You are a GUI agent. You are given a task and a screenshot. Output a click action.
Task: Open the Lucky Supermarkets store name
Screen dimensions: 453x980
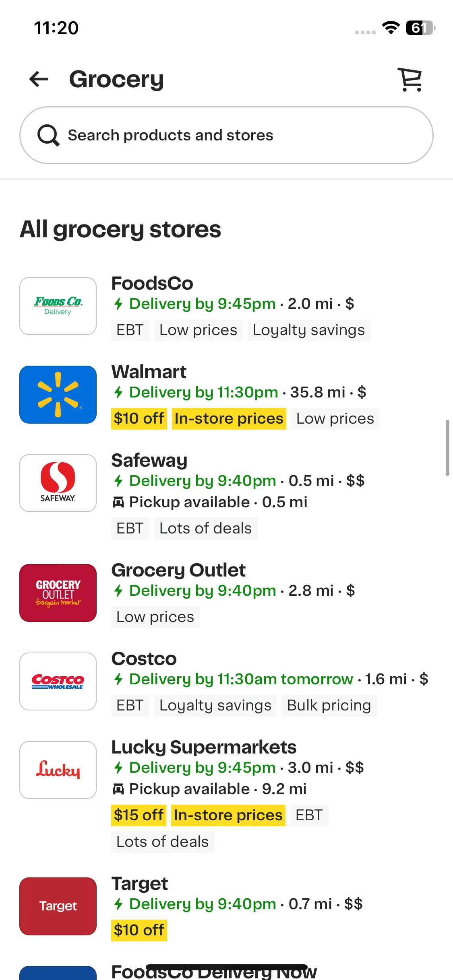pyautogui.click(x=204, y=747)
